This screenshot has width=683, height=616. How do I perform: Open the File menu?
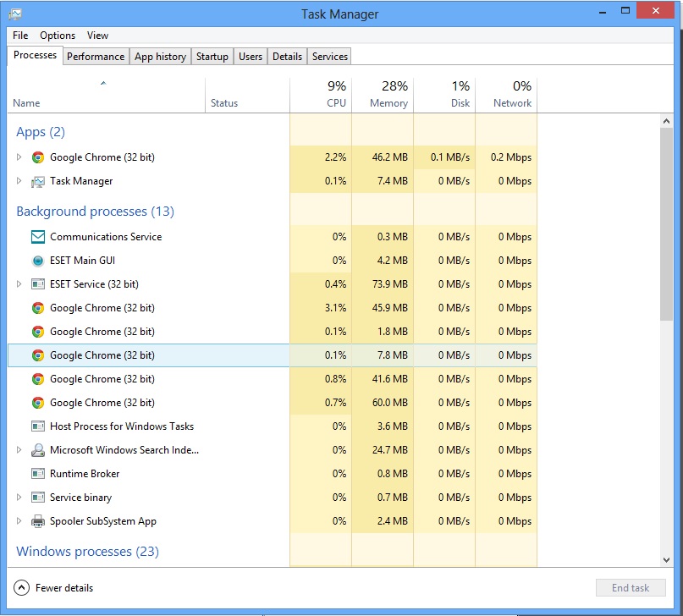click(20, 36)
